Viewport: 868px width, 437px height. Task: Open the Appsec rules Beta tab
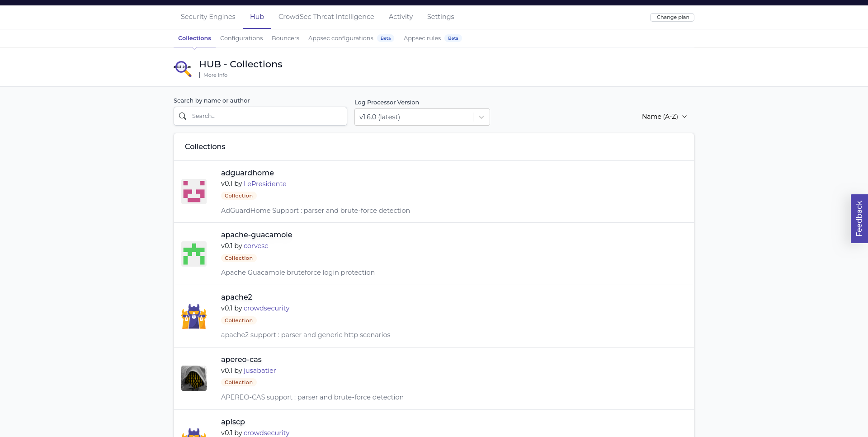click(422, 38)
